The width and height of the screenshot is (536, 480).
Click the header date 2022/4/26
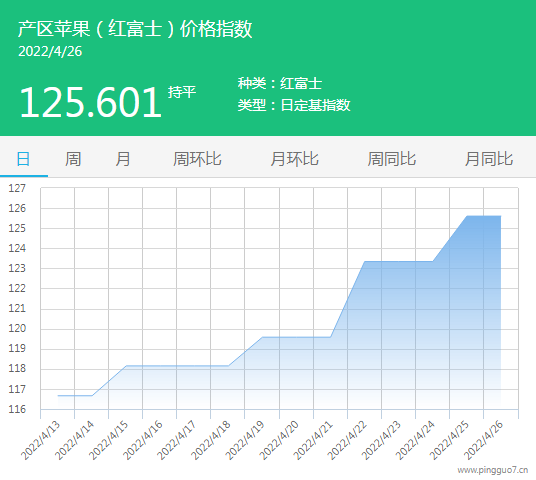[x=50, y=52]
